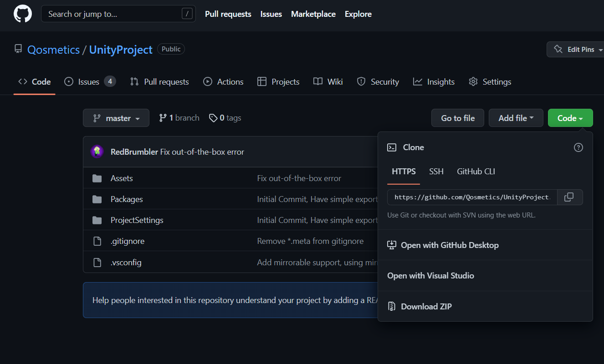Open latest commit message Fix out-of-the-box error

point(202,152)
